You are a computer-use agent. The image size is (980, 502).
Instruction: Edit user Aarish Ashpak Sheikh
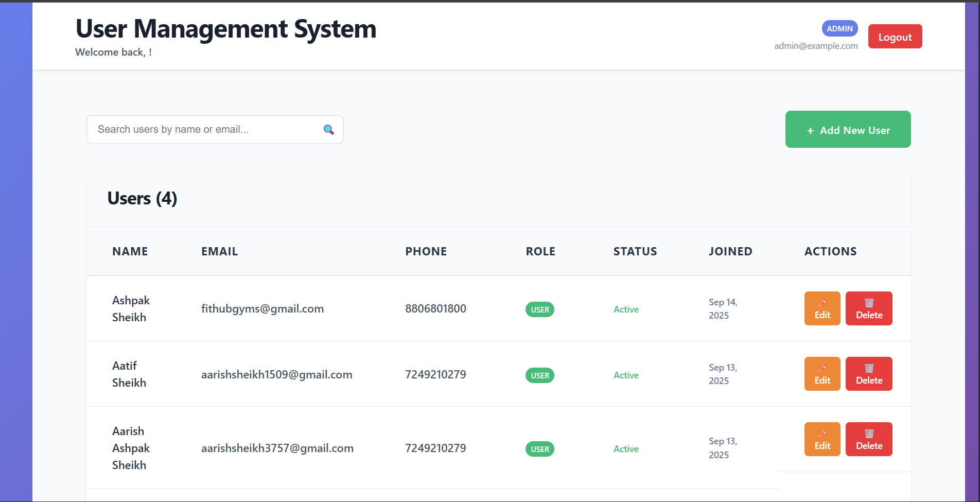822,440
